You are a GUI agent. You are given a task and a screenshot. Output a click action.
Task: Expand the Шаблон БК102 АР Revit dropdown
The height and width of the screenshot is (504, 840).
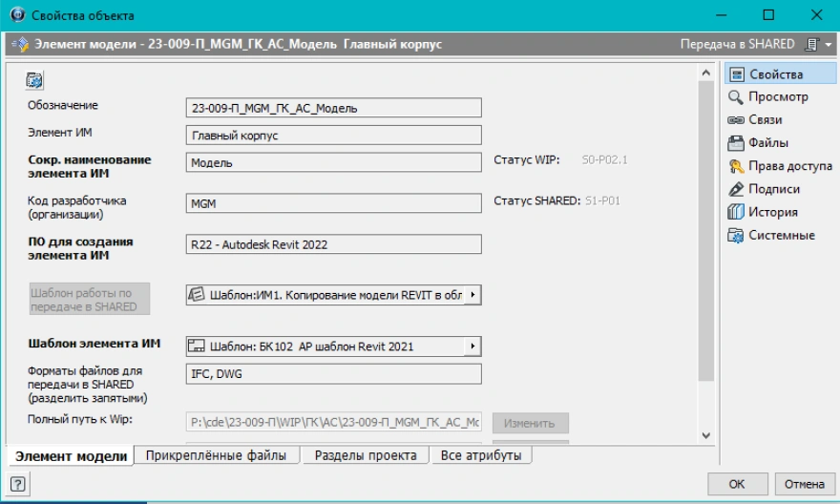coord(471,346)
